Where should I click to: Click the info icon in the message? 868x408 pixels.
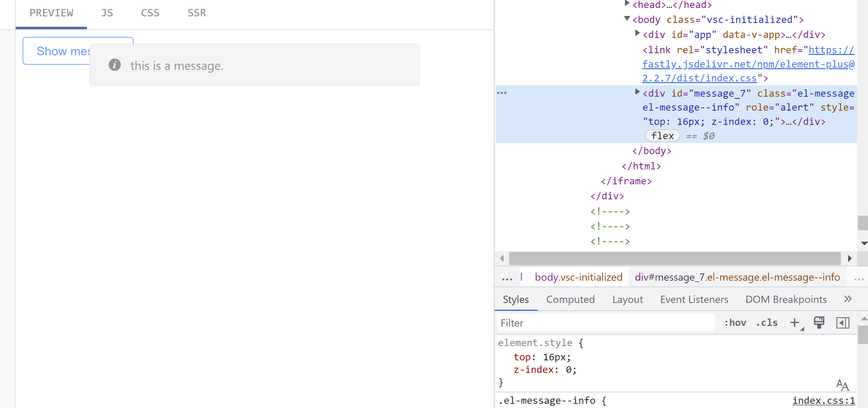115,65
